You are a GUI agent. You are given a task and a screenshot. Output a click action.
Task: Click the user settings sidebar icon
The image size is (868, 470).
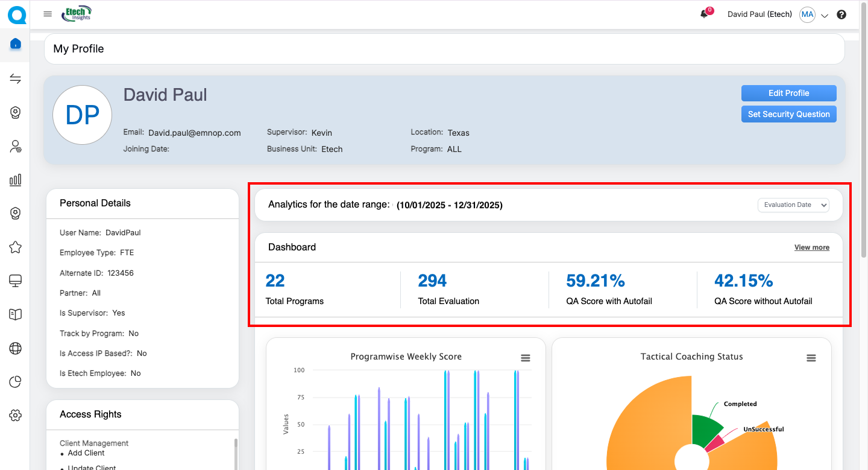[x=16, y=146]
